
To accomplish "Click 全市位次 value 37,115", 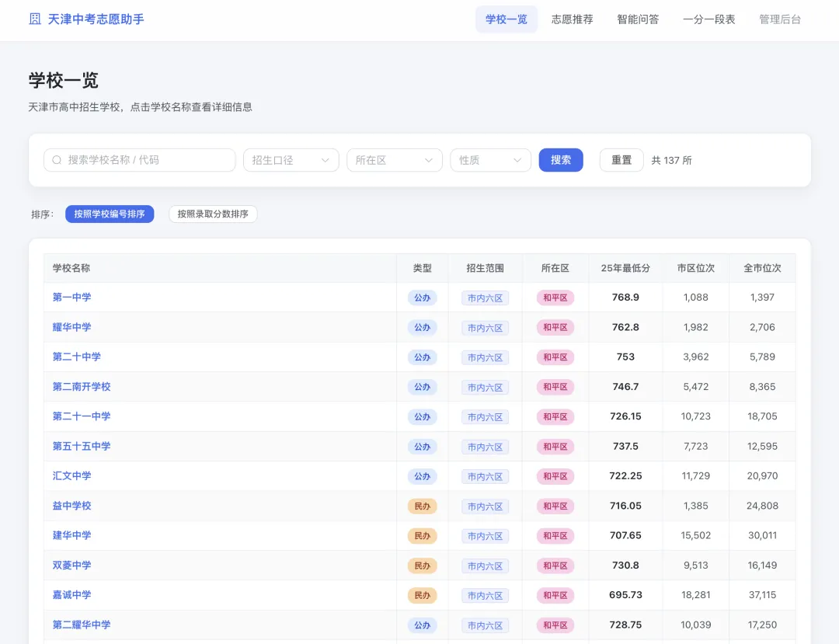I will tap(763, 595).
